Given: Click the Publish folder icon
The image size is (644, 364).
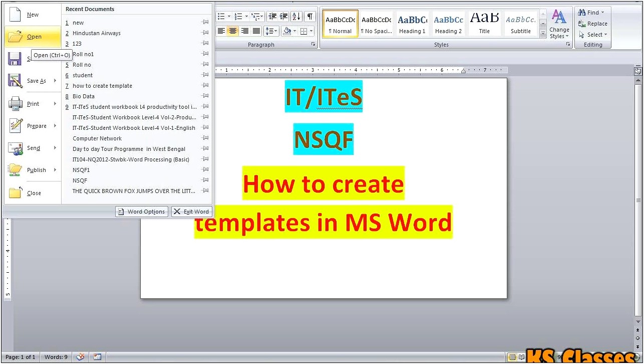Looking at the screenshot, I should click(15, 170).
